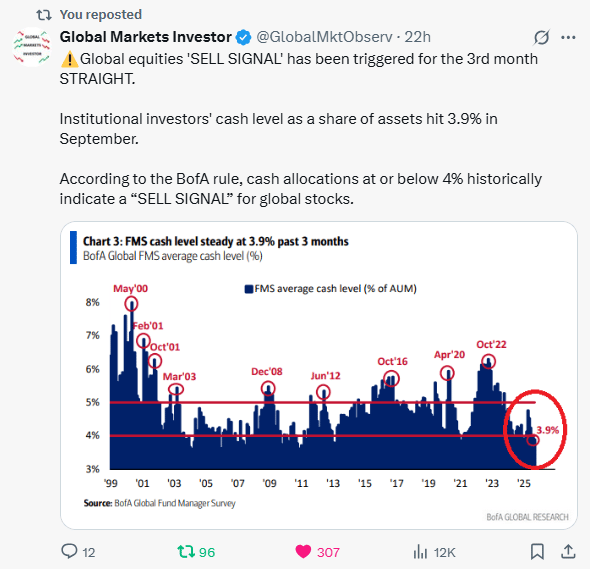
Task: Unlike the post with pink heart
Action: (x=303, y=552)
